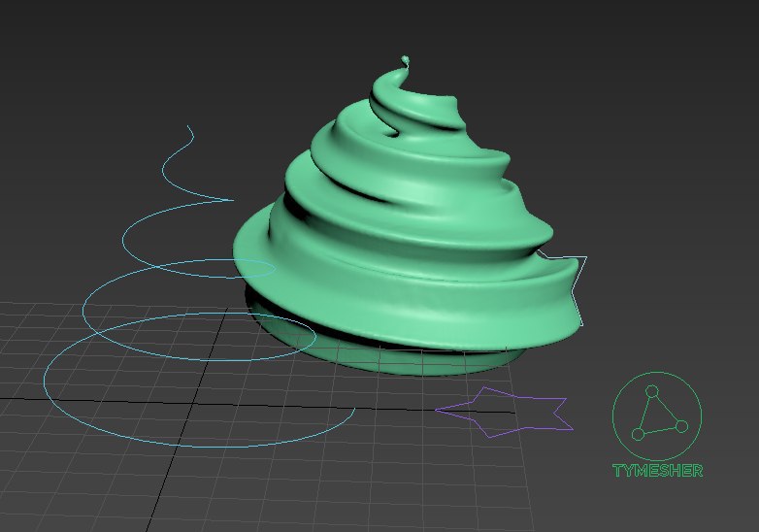Select the tyMesher helper icon
This screenshot has height=532, width=759.
657,416
